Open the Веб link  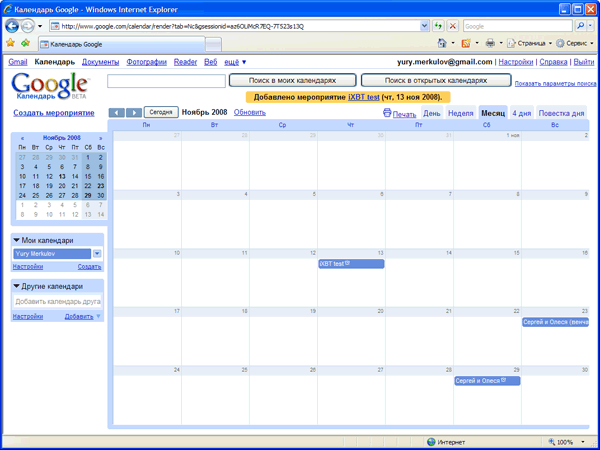pyautogui.click(x=210, y=62)
